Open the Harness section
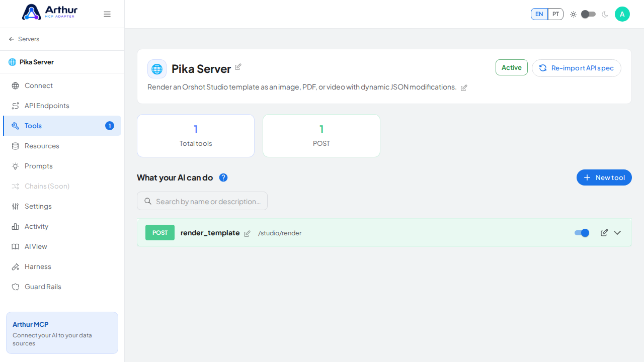The height and width of the screenshot is (362, 644). [x=62, y=266]
